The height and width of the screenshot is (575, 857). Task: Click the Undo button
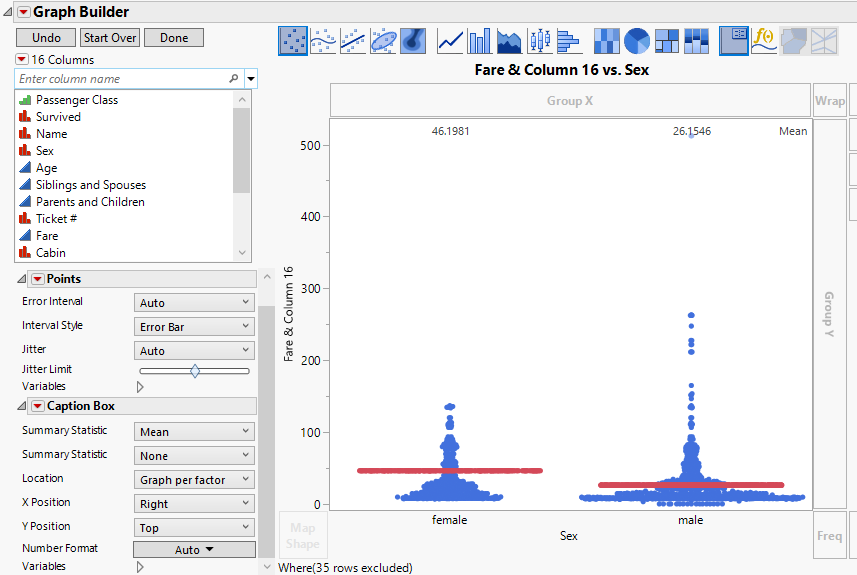point(46,38)
